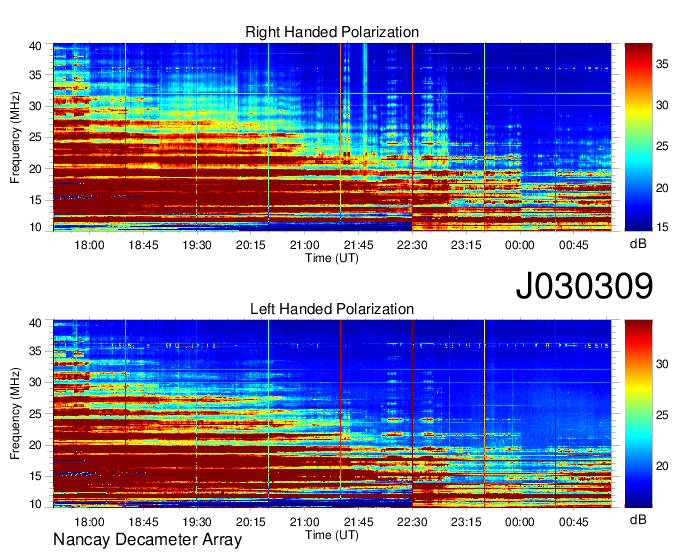Click "15" on the Left Handed frequency axis

pyautogui.click(x=35, y=477)
